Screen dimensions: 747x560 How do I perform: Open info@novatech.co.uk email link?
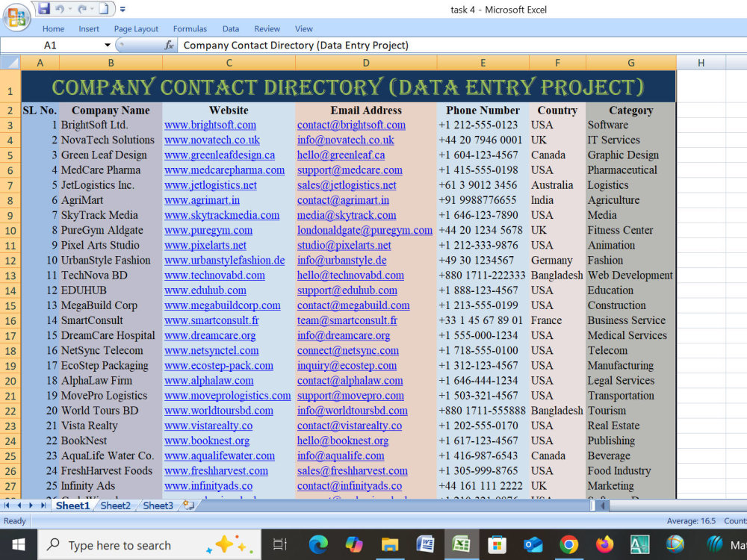(345, 140)
